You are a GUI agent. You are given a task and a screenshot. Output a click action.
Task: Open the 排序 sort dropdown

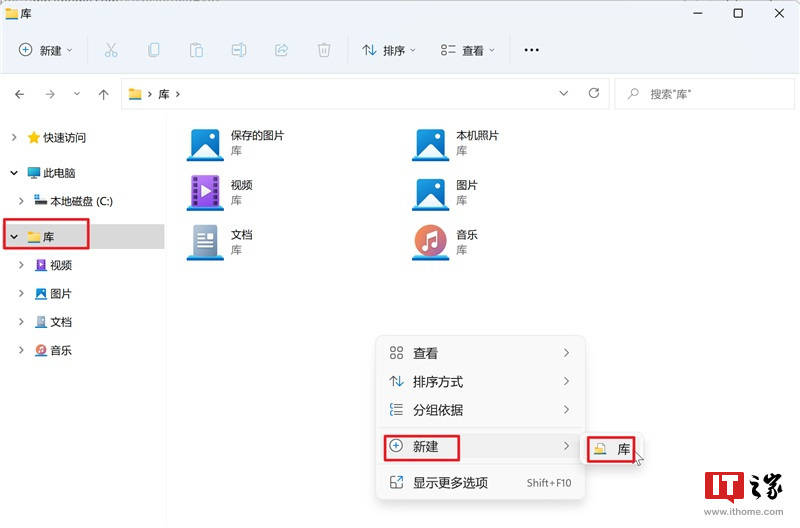coord(389,50)
